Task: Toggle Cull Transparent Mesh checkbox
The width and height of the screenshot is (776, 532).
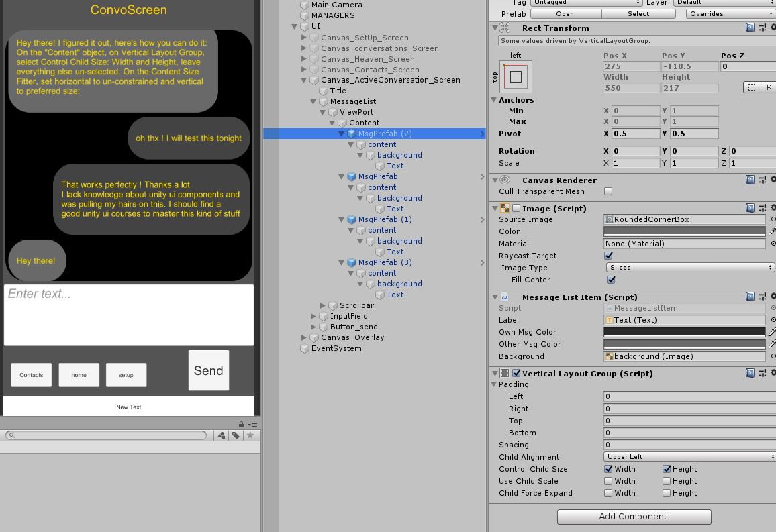Action: click(x=608, y=191)
